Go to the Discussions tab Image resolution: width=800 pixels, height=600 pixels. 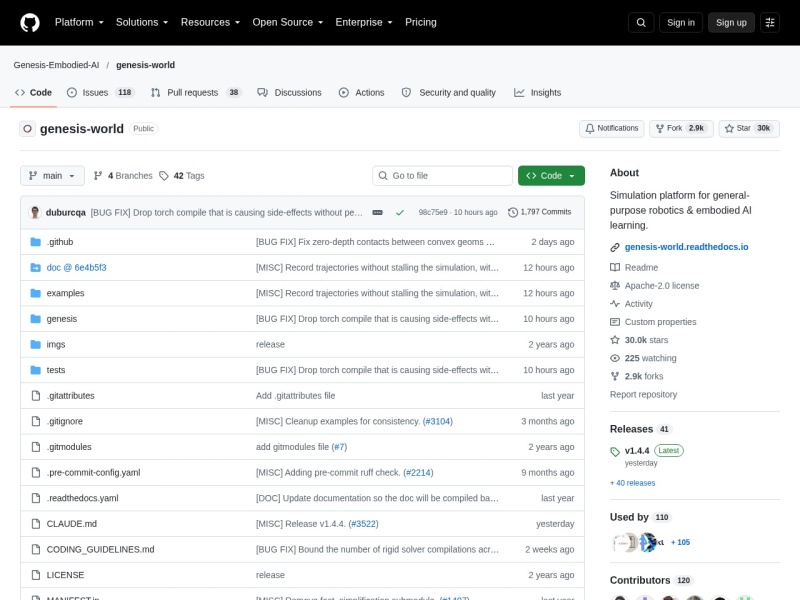pyautogui.click(x=289, y=92)
